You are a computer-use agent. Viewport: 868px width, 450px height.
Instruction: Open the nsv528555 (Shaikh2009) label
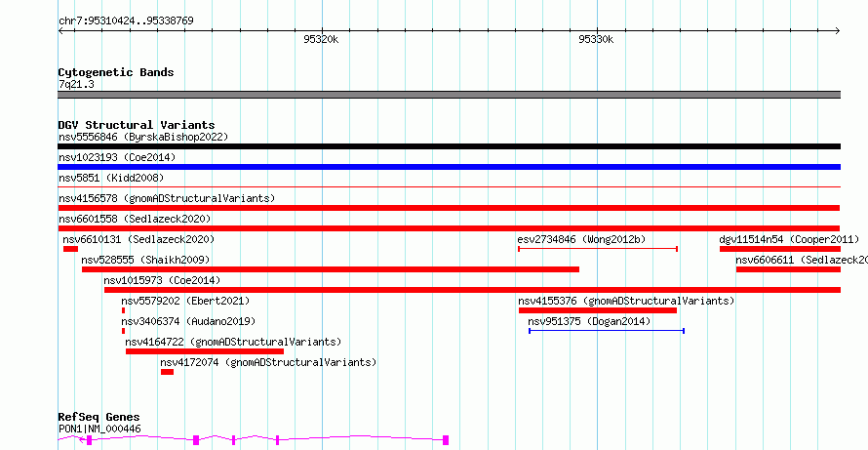pyautogui.click(x=145, y=260)
